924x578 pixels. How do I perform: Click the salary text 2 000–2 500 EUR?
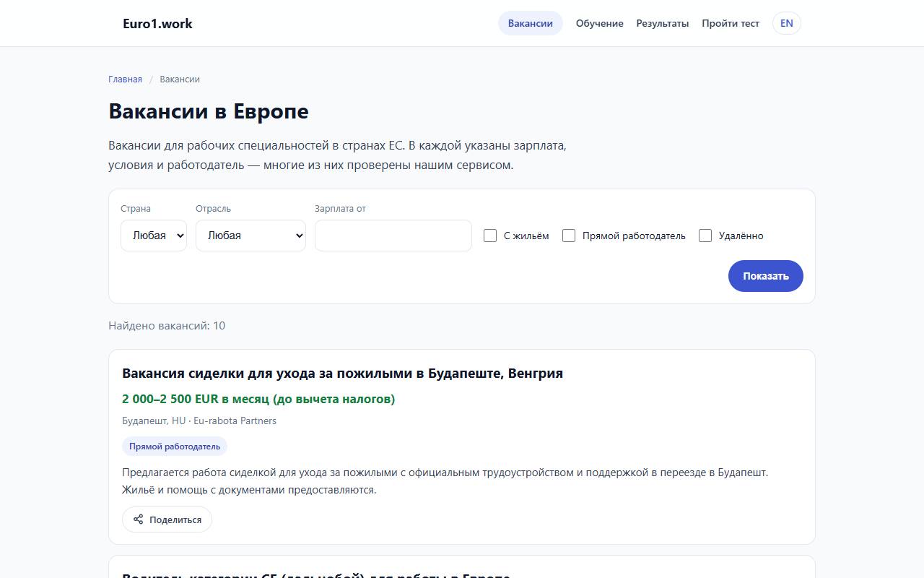258,399
